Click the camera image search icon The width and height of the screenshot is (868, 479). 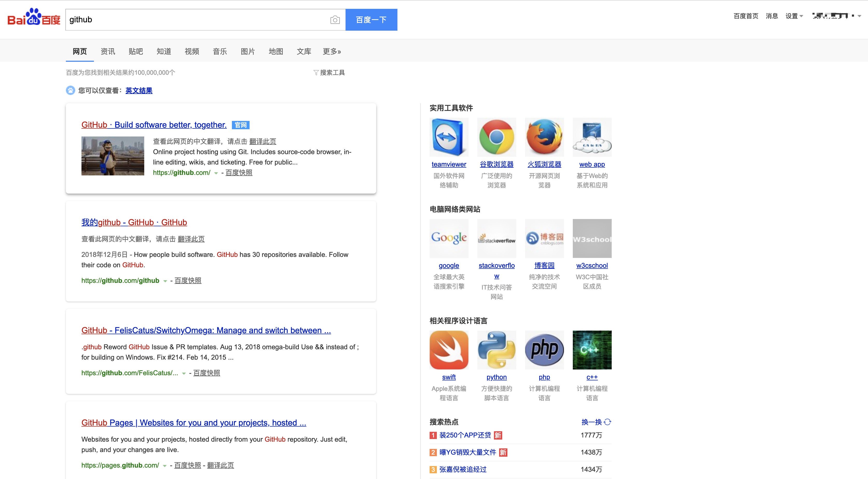coord(335,20)
